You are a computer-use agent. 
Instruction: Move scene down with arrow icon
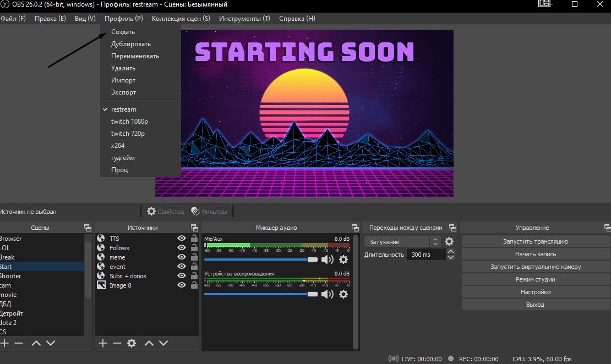click(x=51, y=343)
